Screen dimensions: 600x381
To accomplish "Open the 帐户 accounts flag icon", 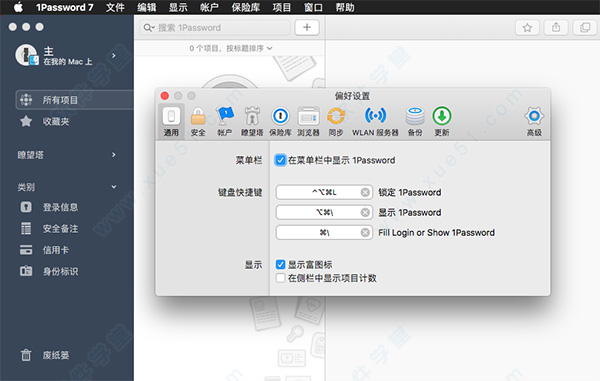I will point(225,116).
